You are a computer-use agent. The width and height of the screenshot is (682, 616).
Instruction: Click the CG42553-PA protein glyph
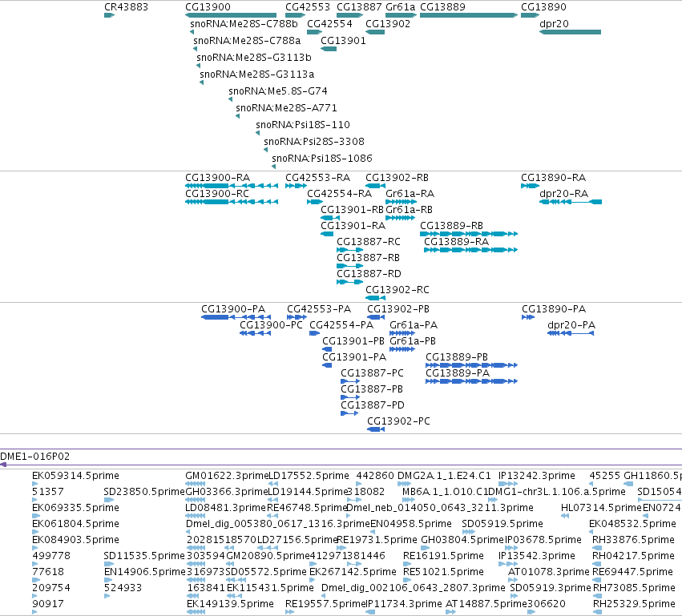297,317
